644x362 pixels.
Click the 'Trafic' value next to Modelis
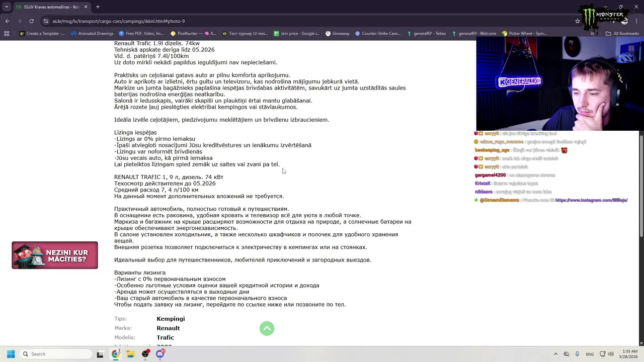[165, 337]
